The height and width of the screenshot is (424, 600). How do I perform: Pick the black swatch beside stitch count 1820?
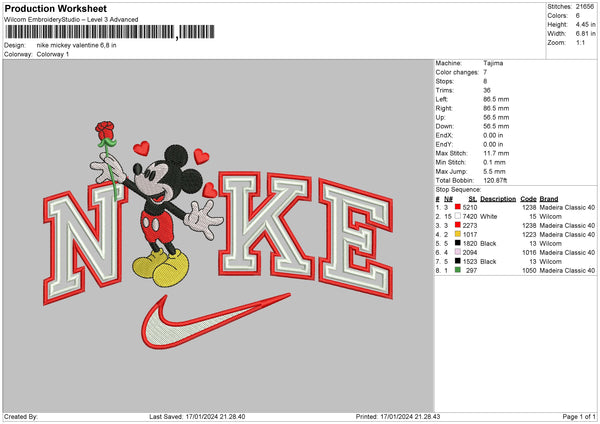(458, 243)
